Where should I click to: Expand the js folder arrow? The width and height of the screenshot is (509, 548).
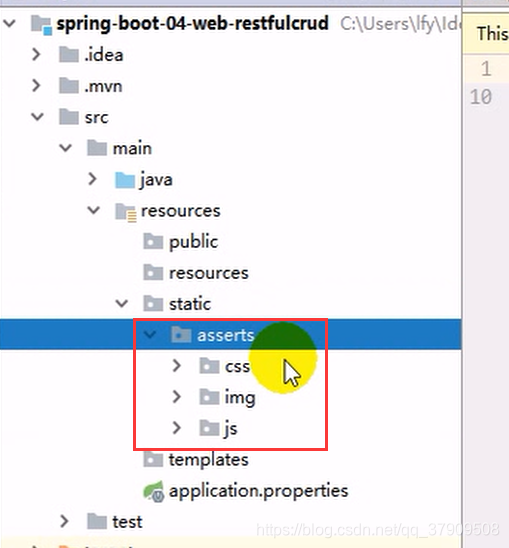pos(177,428)
